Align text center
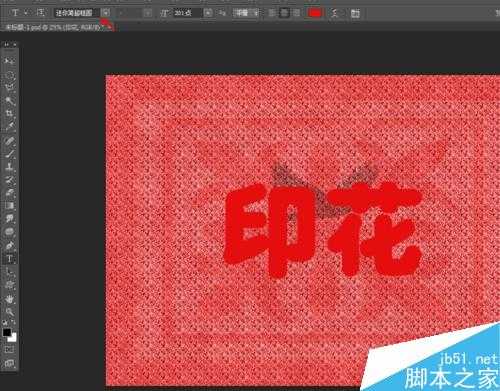Viewport: 500px width, 391px height. (x=284, y=13)
